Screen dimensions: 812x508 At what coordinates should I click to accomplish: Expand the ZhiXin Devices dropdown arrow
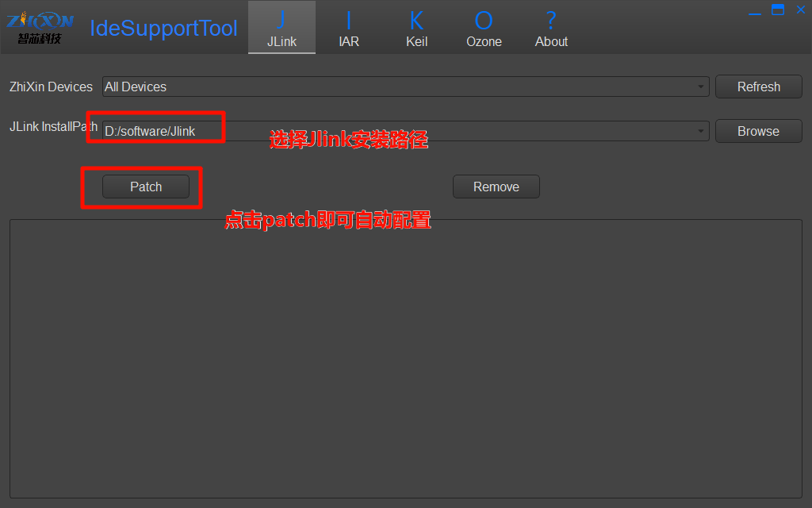click(701, 87)
